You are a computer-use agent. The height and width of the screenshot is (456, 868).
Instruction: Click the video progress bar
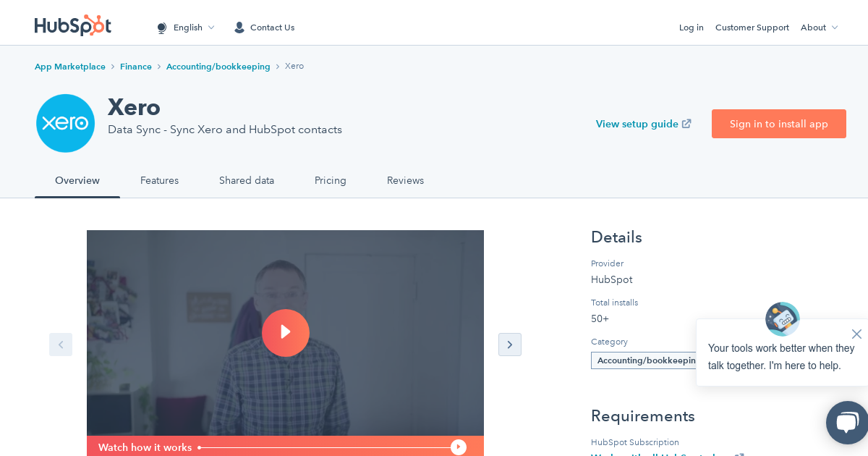pyautogui.click(x=325, y=447)
